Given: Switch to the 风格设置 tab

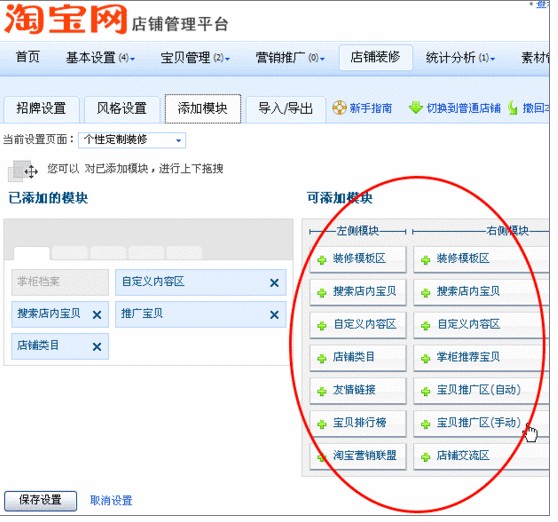Looking at the screenshot, I should pos(122,109).
